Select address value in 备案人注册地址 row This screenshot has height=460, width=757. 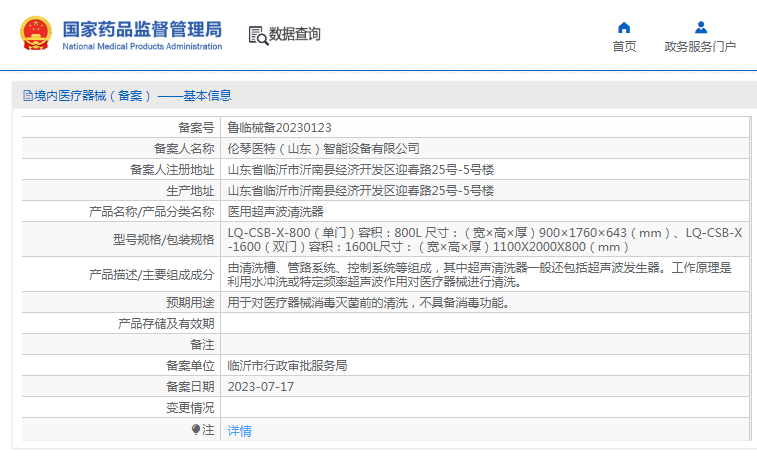361,170
